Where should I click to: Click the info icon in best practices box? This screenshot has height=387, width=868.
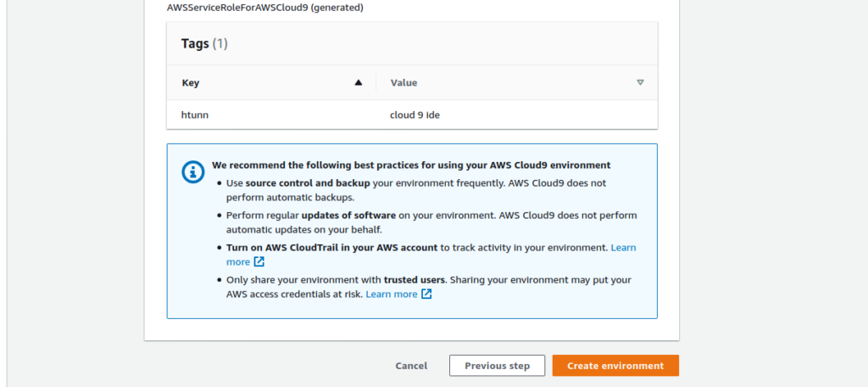[192, 172]
